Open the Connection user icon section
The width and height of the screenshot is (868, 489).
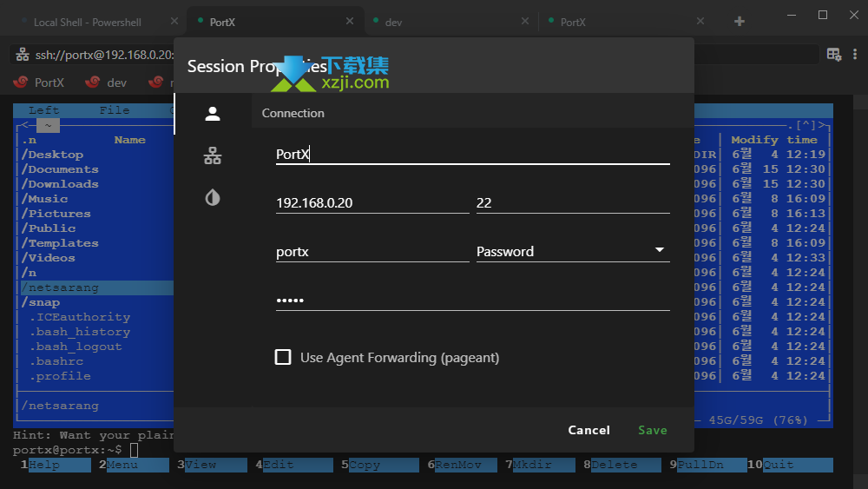point(213,114)
